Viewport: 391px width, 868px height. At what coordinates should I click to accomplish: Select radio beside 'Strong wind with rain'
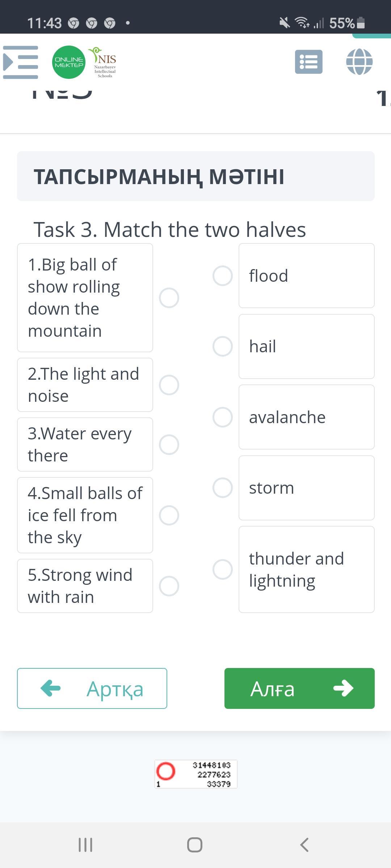click(x=169, y=586)
